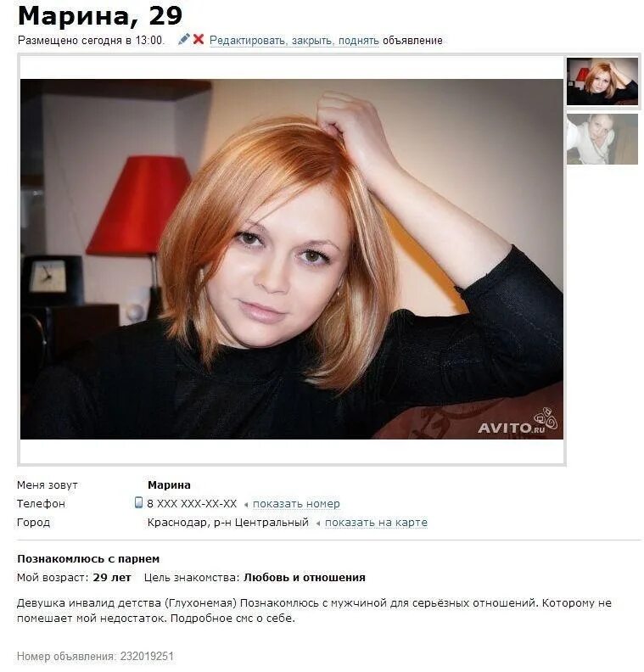Expand the arrow before "показать номер"
This screenshot has height=672, width=644.
[246, 505]
